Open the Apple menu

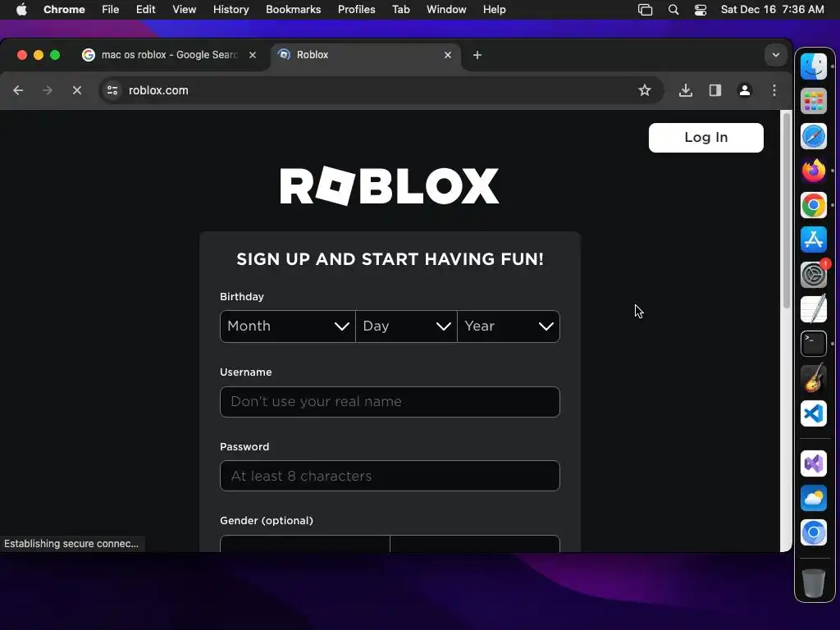[x=21, y=10]
